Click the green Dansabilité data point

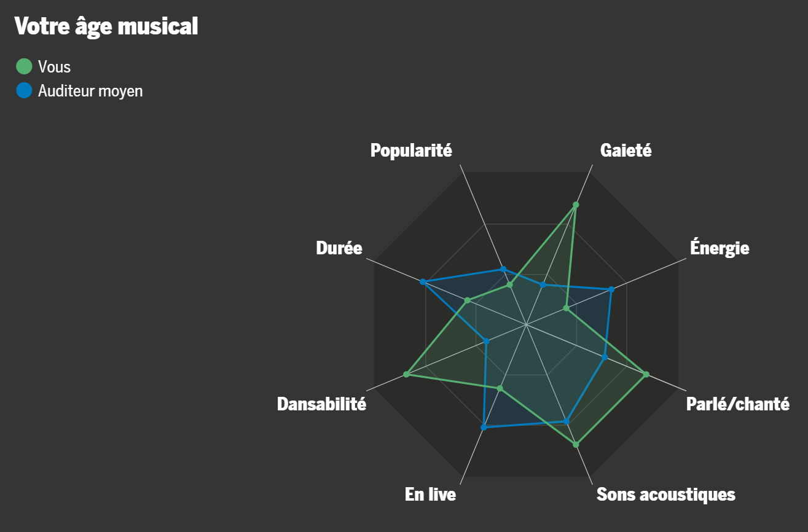406,374
